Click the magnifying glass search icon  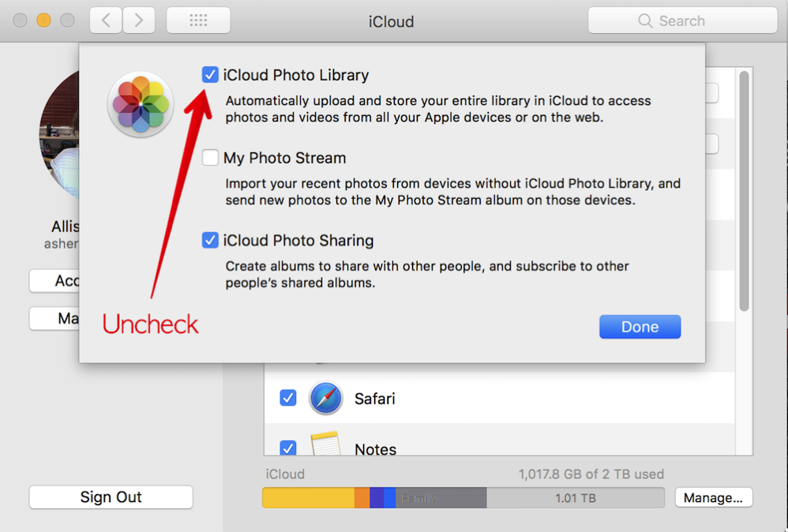645,21
